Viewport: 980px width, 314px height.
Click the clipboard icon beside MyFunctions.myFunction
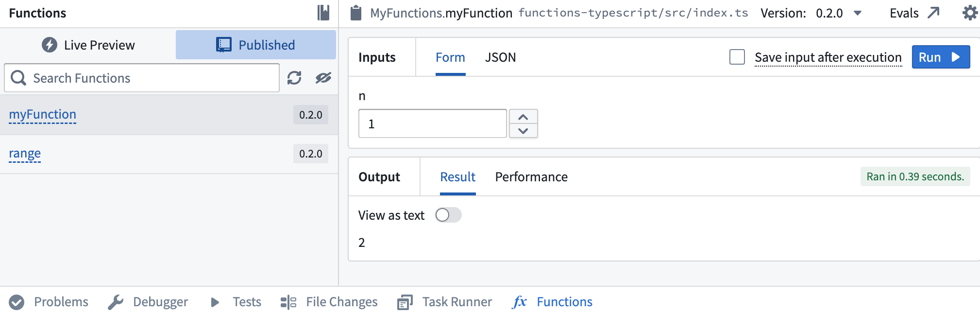point(356,13)
